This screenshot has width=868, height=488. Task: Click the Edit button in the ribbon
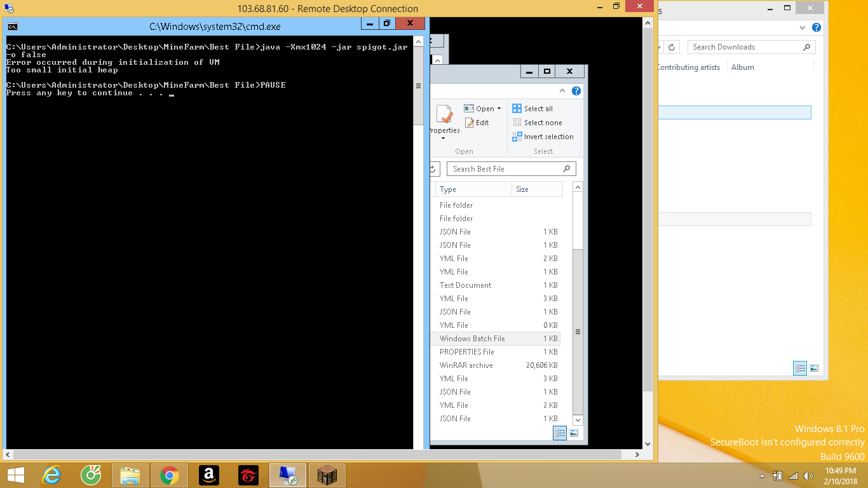[477, 123]
